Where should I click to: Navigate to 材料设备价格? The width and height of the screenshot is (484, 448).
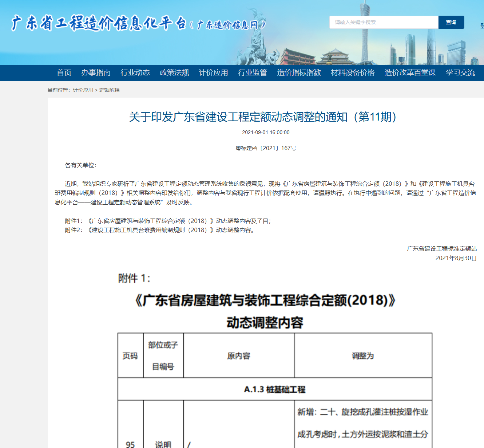click(353, 72)
